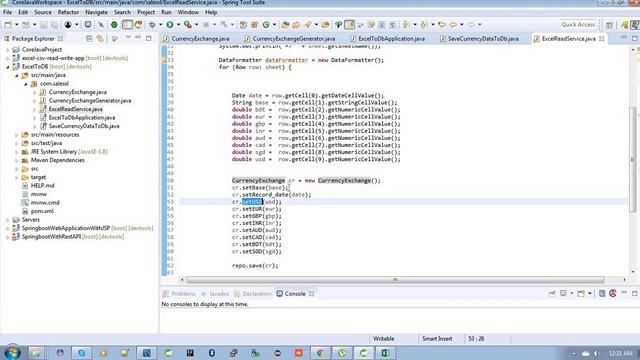
Task: Open the File menu
Action: pos(7,12)
